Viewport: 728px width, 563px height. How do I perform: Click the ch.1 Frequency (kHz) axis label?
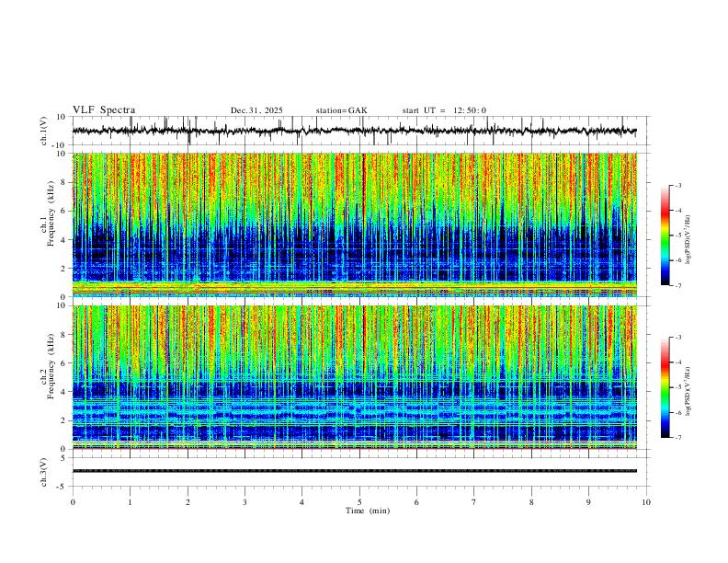[x=50, y=212]
